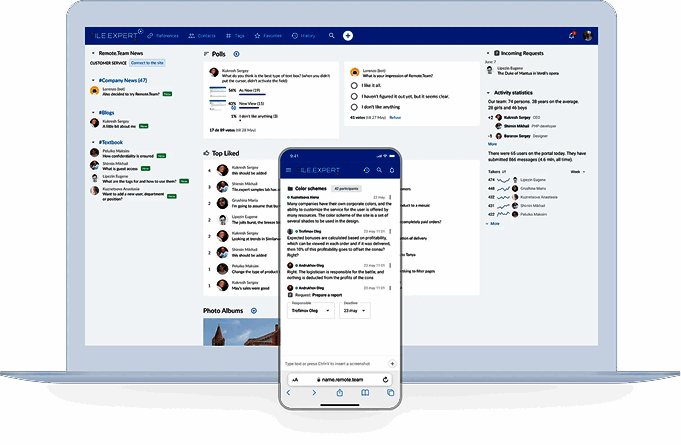681x445 pixels.
Task: Click the add icon beside the Polls heading
Action: coord(236,54)
